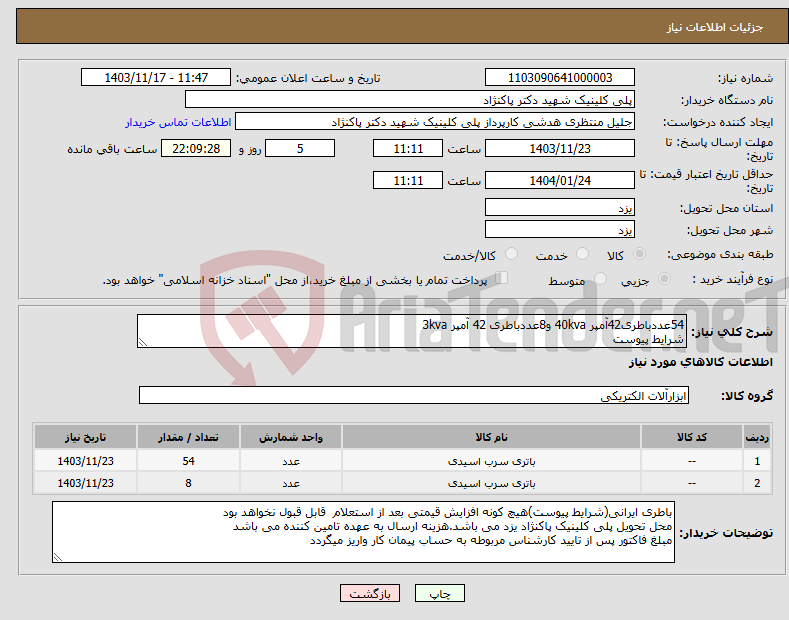This screenshot has height=620, width=789.
Task: Click the اطلاعات کالاهای مورد نیاز heading
Action: (x=700, y=362)
